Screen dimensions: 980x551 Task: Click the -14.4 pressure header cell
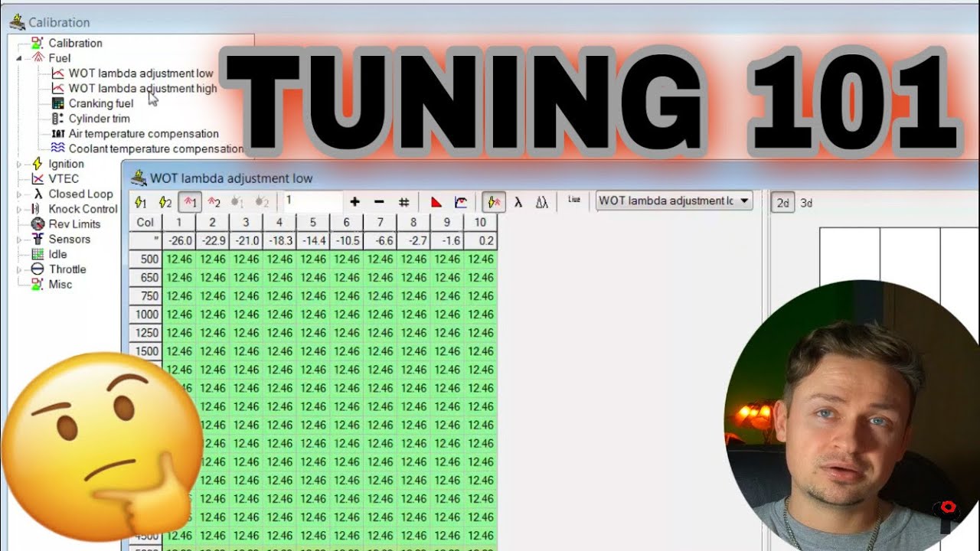pos(313,241)
